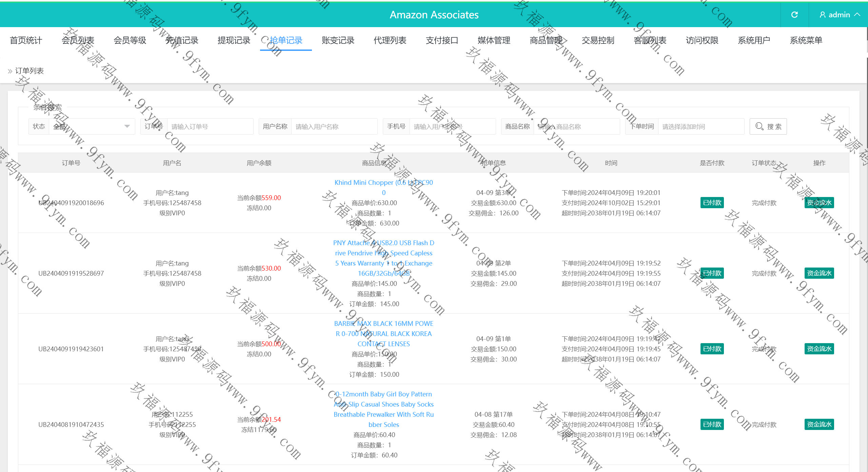Click the refresh icon in header
Image resolution: width=868 pixels, height=472 pixels.
point(794,15)
